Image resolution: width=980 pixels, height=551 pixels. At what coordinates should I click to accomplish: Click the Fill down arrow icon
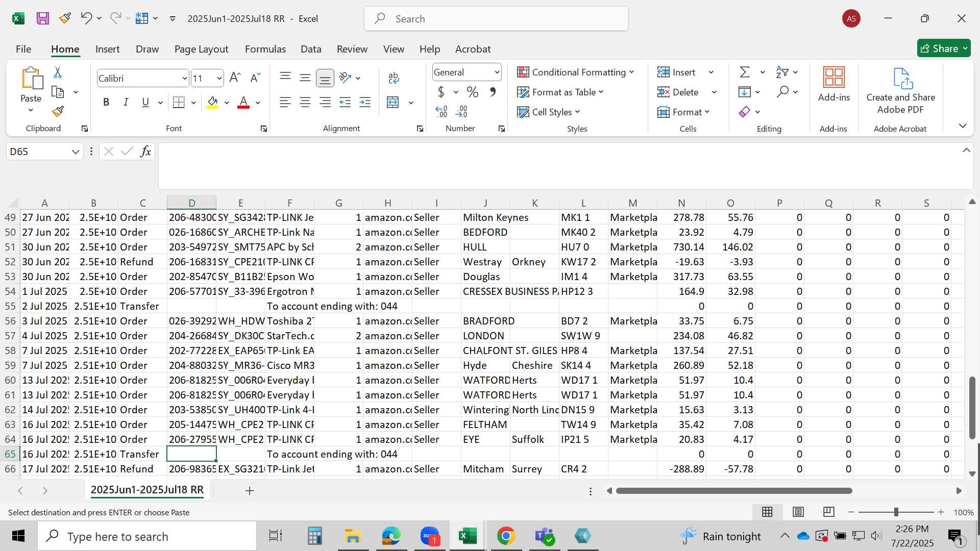(x=745, y=92)
